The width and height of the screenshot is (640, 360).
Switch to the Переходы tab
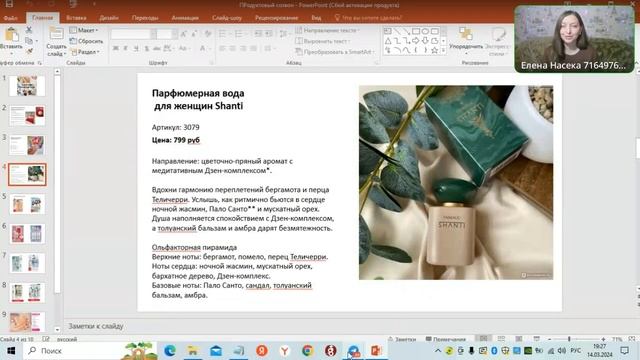click(x=145, y=18)
